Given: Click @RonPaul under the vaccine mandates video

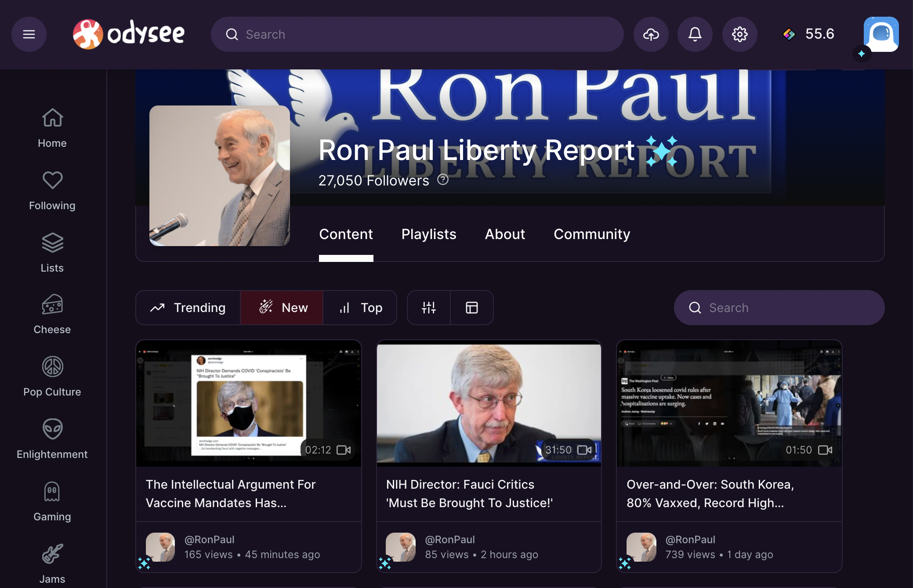Looking at the screenshot, I should coord(209,539).
